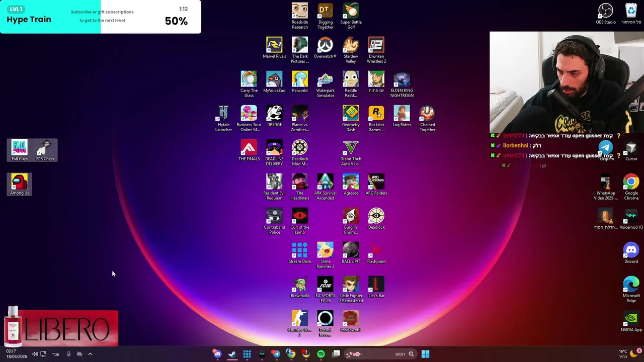Open the Geometry Dash desktop icon
The height and width of the screenshot is (362, 644).
tap(351, 119)
